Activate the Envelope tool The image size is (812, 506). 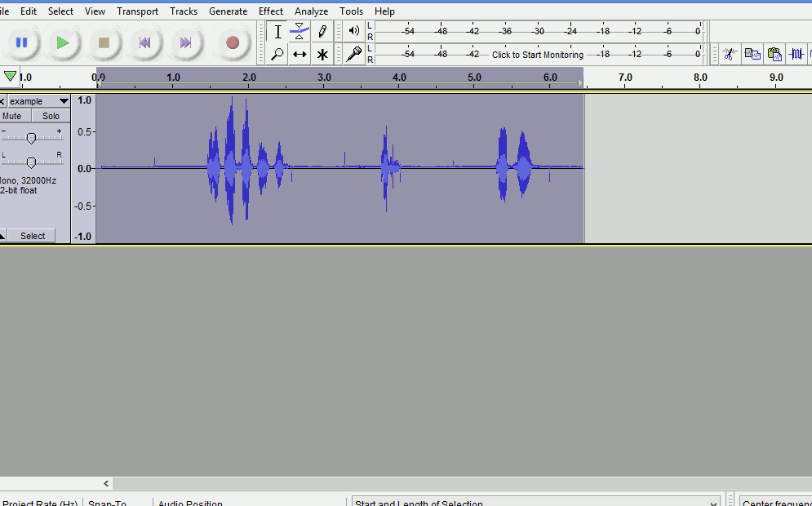(300, 31)
